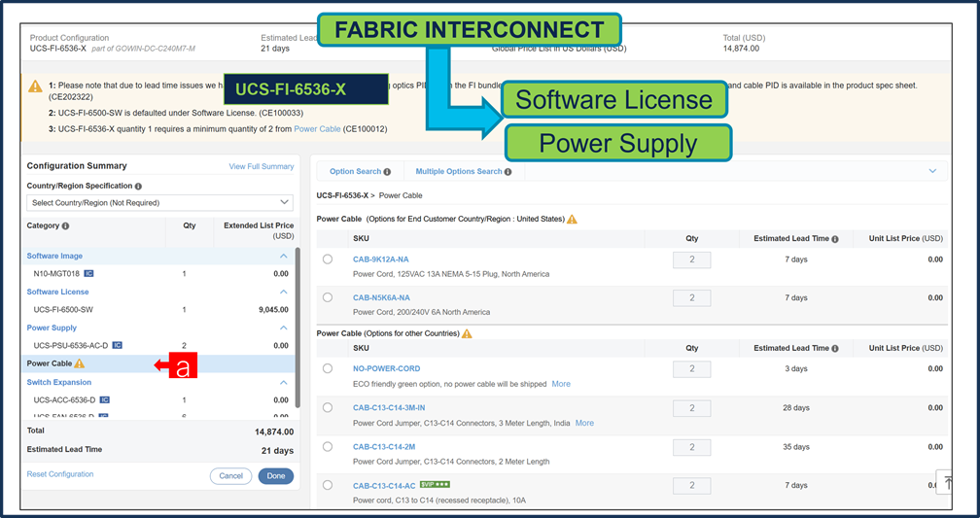Switch to the Option Search tab
This screenshot has height=518, width=980.
pos(360,172)
